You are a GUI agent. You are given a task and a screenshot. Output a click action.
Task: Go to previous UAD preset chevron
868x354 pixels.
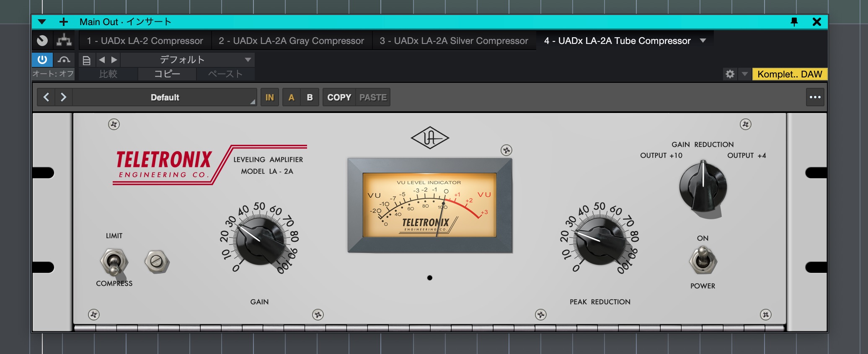[x=46, y=97]
